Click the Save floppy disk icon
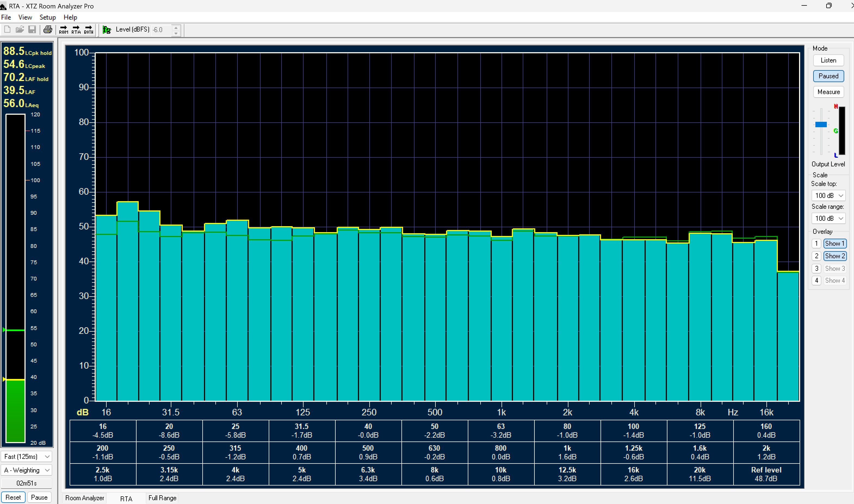854x504 pixels. 32,30
